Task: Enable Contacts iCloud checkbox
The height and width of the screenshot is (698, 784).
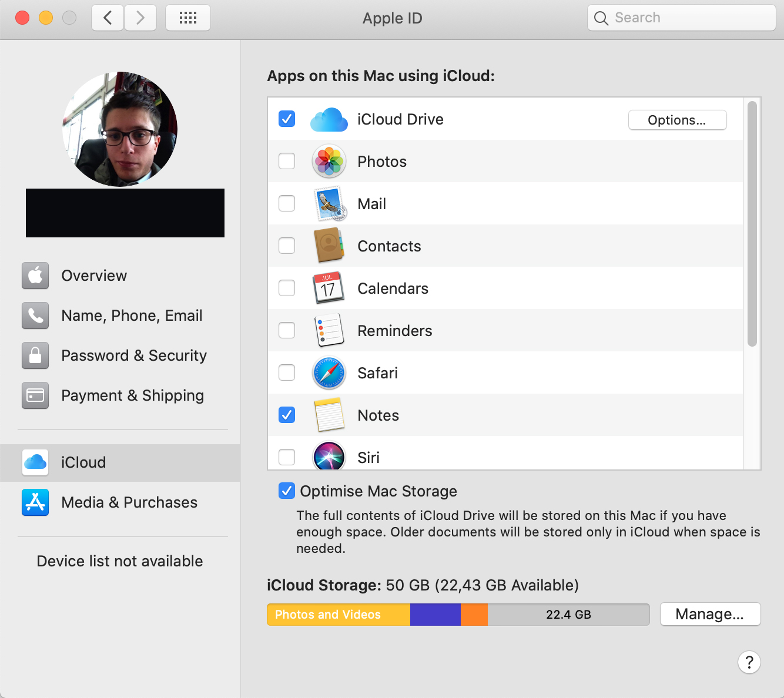Action: 287,246
